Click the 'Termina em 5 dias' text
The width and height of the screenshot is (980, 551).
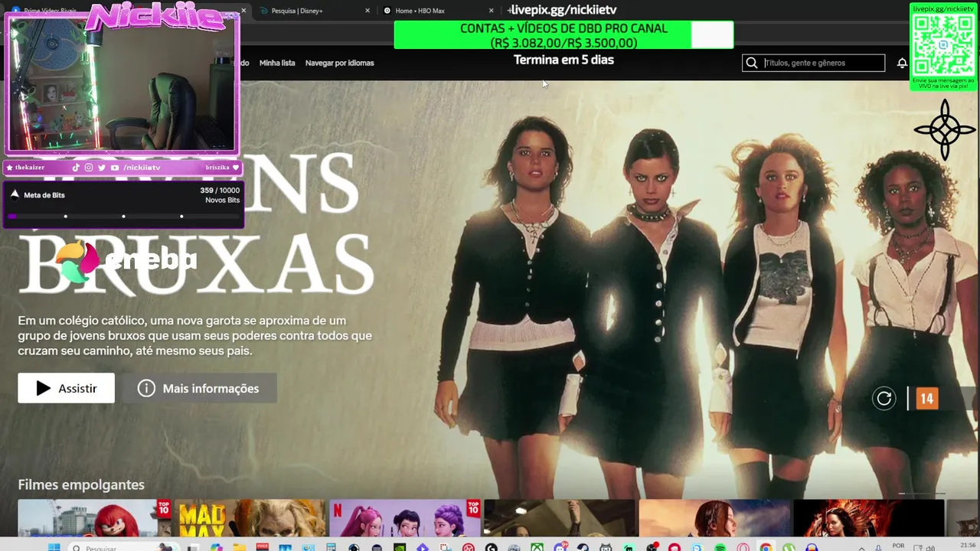point(563,60)
